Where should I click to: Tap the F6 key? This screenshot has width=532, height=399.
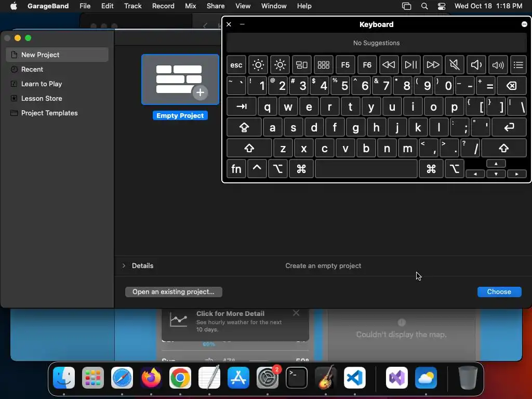point(367,65)
